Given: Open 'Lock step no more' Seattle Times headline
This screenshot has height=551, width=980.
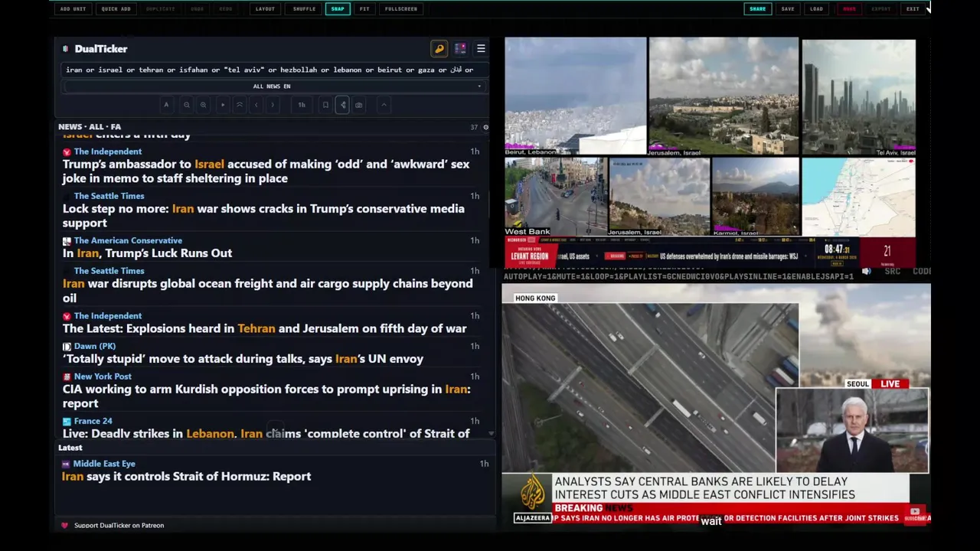Looking at the screenshot, I should point(263,216).
